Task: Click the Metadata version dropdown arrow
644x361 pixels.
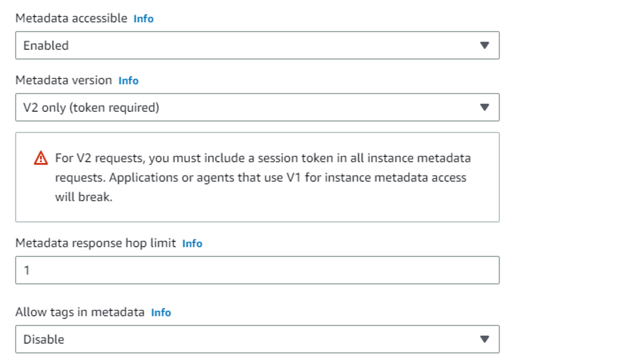Action: [484, 107]
